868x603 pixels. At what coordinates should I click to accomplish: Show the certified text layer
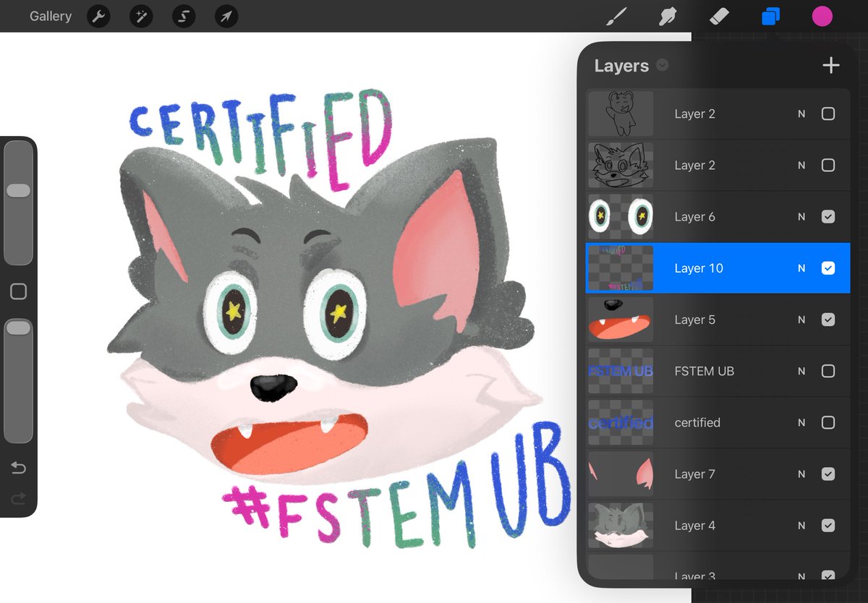click(828, 422)
